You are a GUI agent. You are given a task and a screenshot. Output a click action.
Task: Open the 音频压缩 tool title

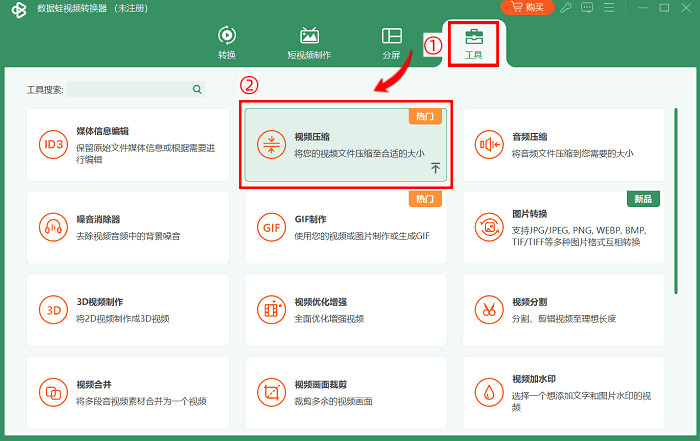(x=529, y=137)
